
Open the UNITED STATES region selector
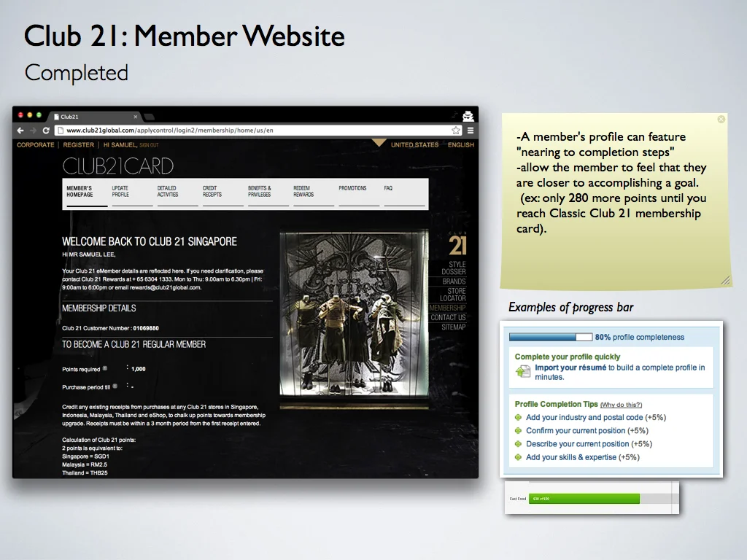415,144
